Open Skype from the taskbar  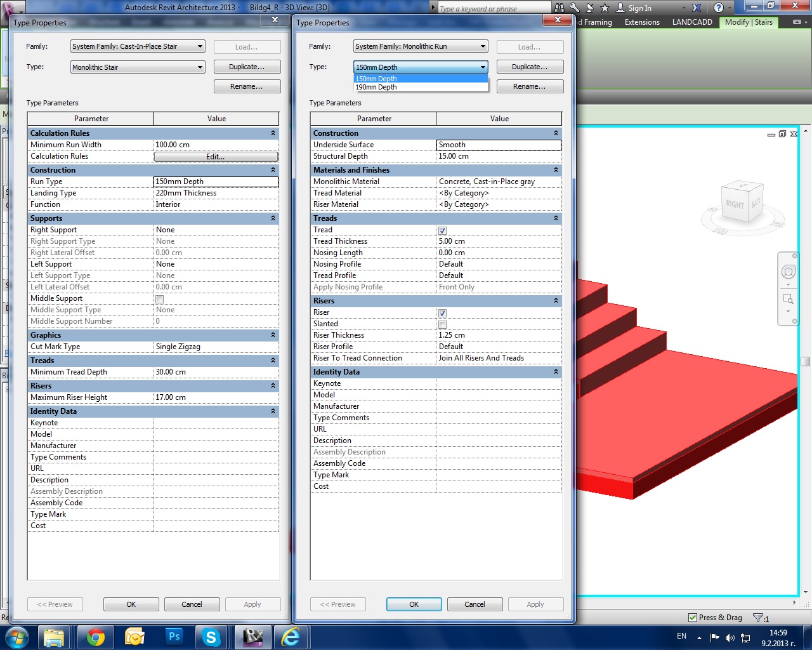[211, 637]
